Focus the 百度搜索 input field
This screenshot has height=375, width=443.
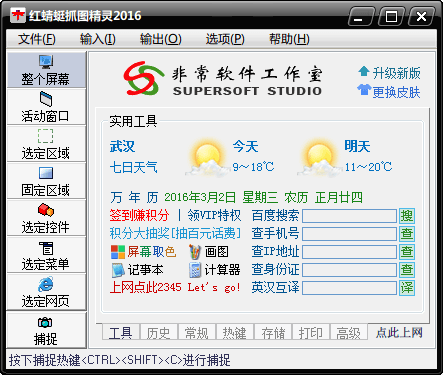(350, 216)
